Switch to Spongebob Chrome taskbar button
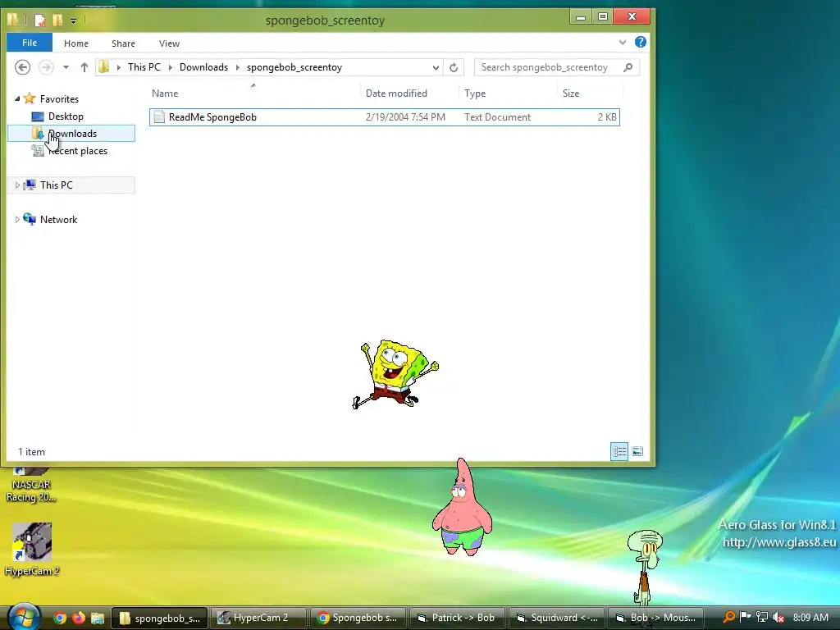This screenshot has height=630, width=840. point(358,619)
